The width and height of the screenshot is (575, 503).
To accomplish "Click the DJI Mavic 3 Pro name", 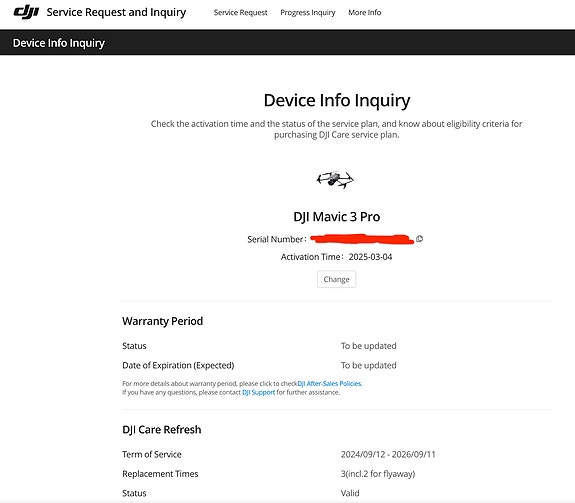I will [337, 217].
